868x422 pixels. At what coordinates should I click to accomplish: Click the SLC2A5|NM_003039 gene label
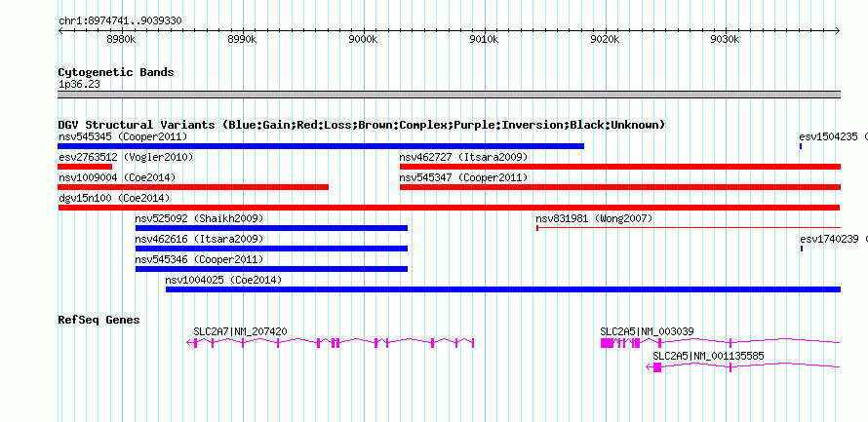click(648, 331)
